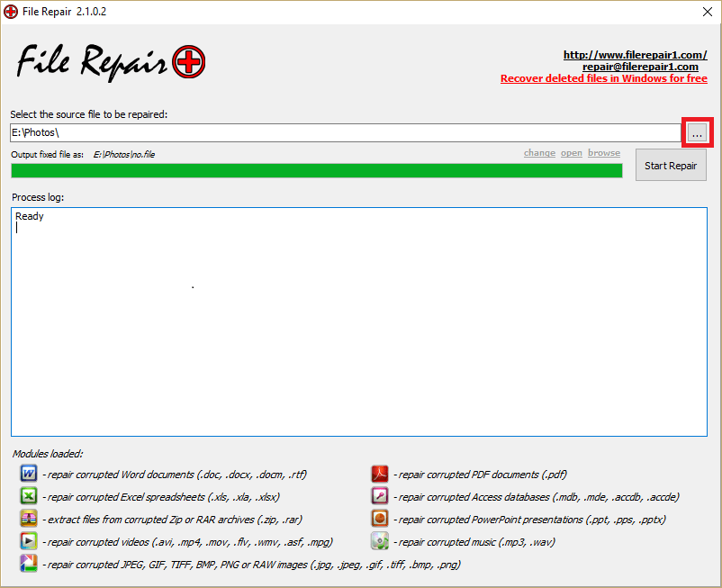Click the File Repair title bar icon
The image size is (722, 588).
pyautogui.click(x=11, y=12)
